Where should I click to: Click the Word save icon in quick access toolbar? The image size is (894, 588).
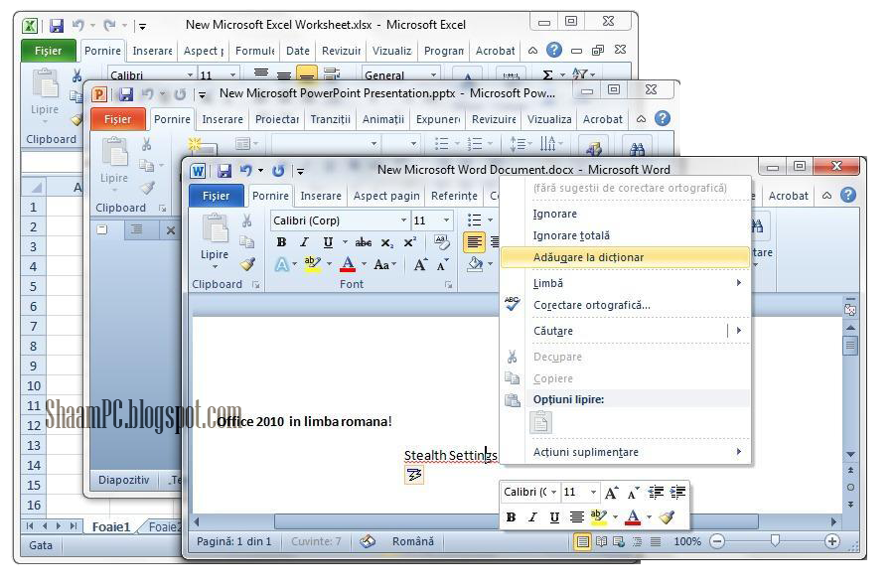[x=224, y=171]
